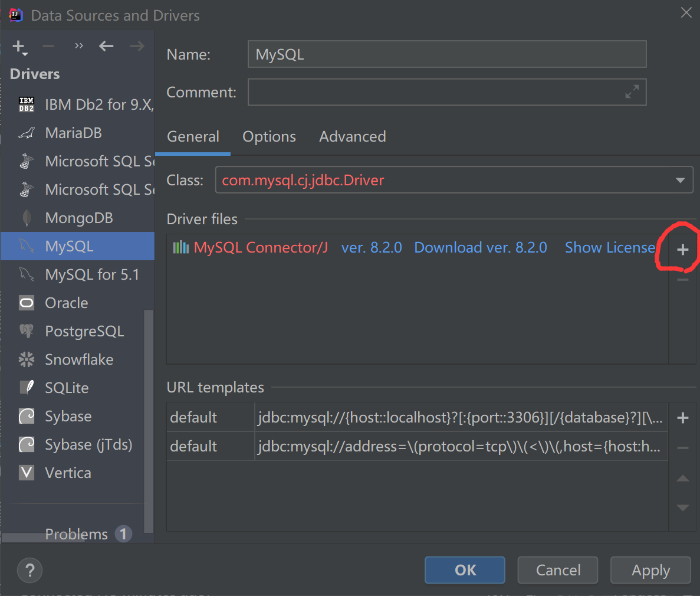Click the first Microsoft SQL Server driver icon
The width and height of the screenshot is (700, 596).
tap(27, 161)
